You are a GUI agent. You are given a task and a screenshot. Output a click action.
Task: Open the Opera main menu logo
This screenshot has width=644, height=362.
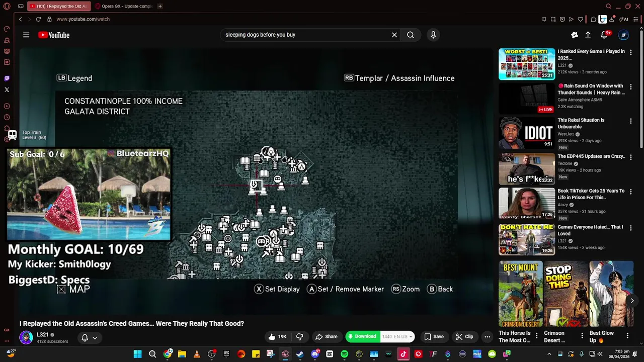pyautogui.click(x=7, y=6)
